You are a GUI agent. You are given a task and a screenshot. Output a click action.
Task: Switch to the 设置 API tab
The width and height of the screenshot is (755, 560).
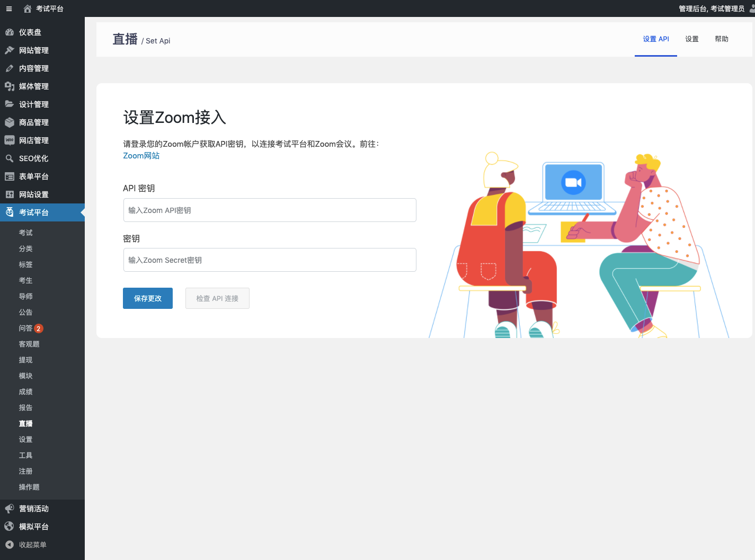[656, 39]
